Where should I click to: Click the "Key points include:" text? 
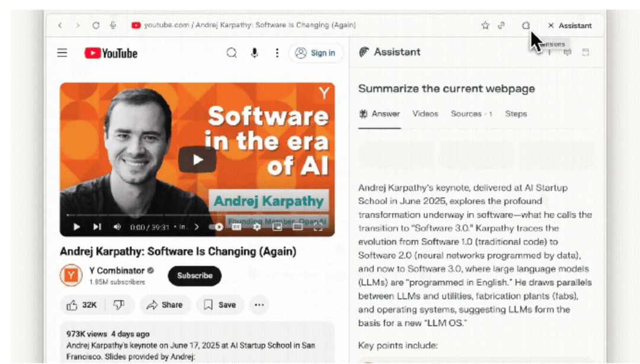tap(398, 346)
